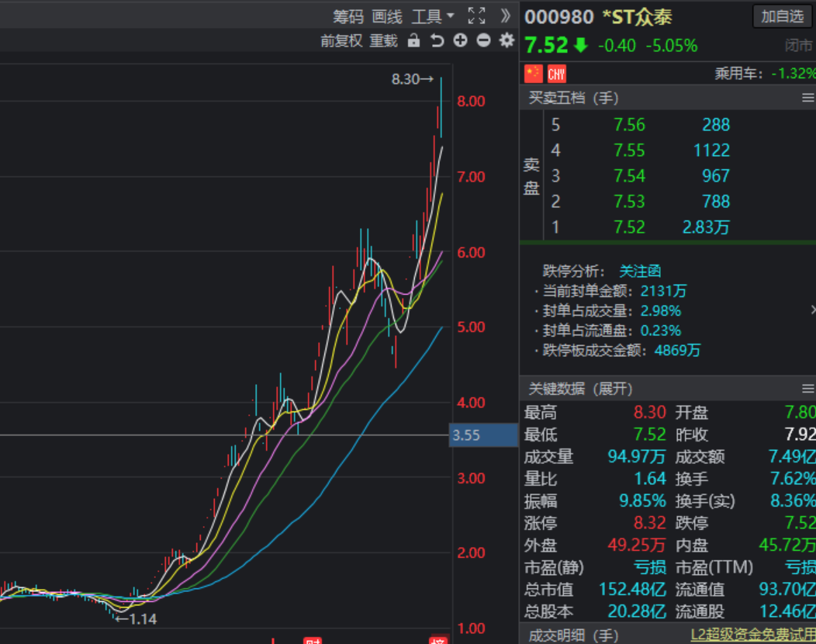
Task: Click the 加自选 add-to-watchlist button
Action: coord(783,16)
